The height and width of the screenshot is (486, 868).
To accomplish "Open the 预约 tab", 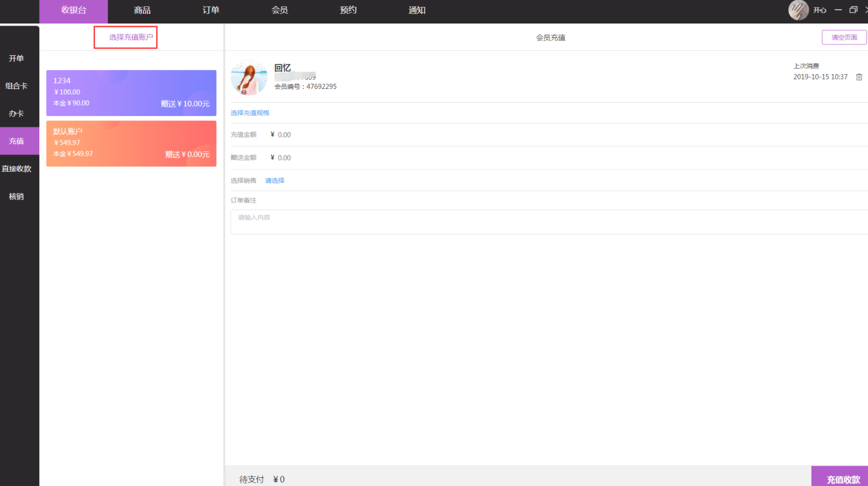I will (348, 10).
